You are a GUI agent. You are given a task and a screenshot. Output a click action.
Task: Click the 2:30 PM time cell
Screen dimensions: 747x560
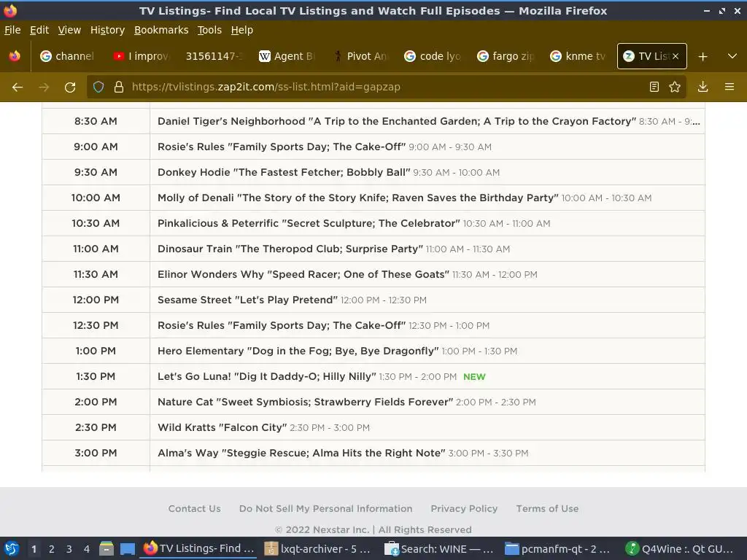[96, 427]
